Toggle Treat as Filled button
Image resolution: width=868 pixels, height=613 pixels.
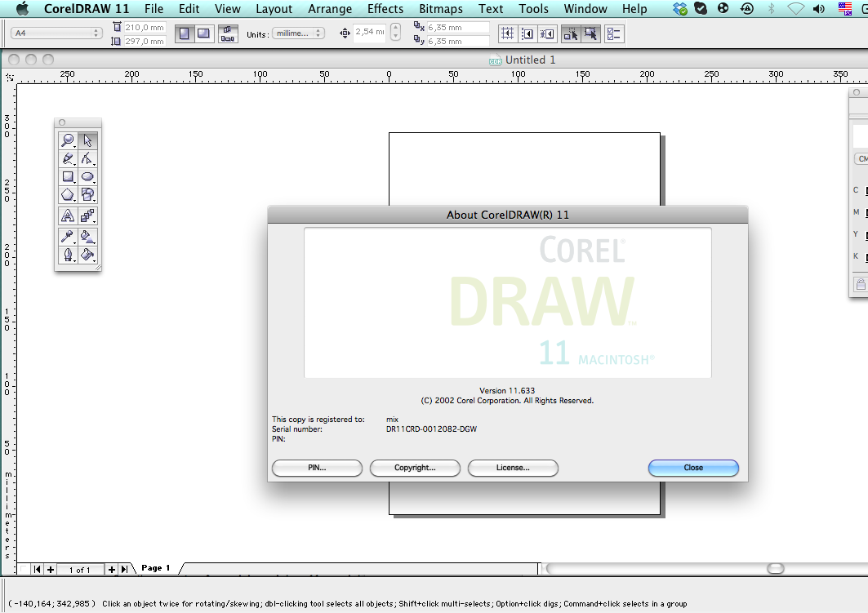[x=590, y=33]
